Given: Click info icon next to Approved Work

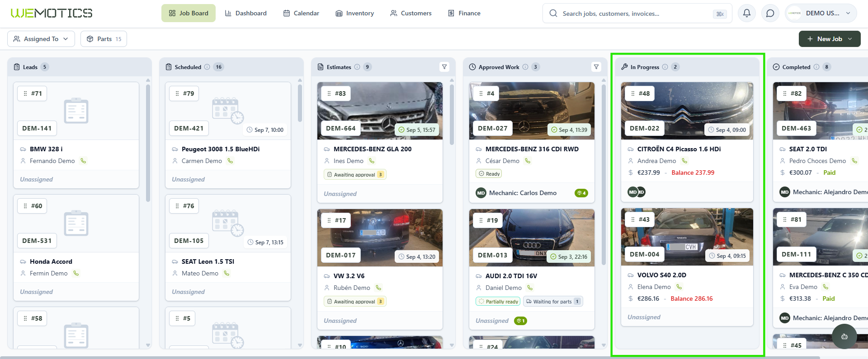Looking at the screenshot, I should pos(525,67).
